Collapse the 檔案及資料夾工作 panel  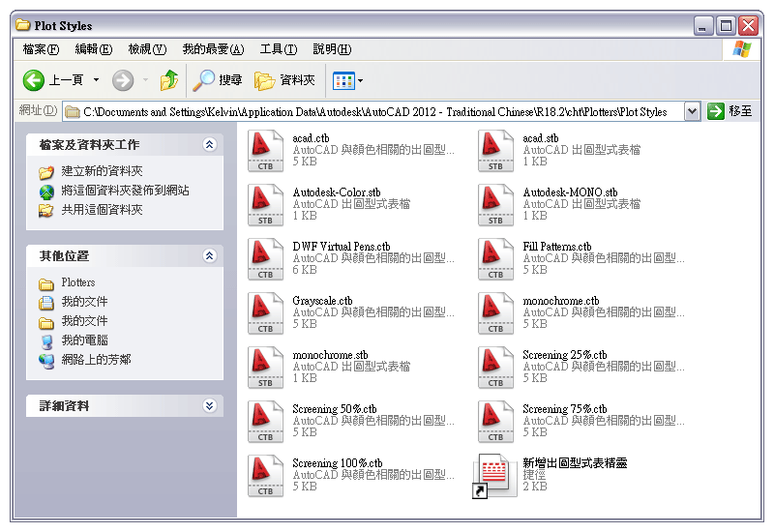click(209, 144)
